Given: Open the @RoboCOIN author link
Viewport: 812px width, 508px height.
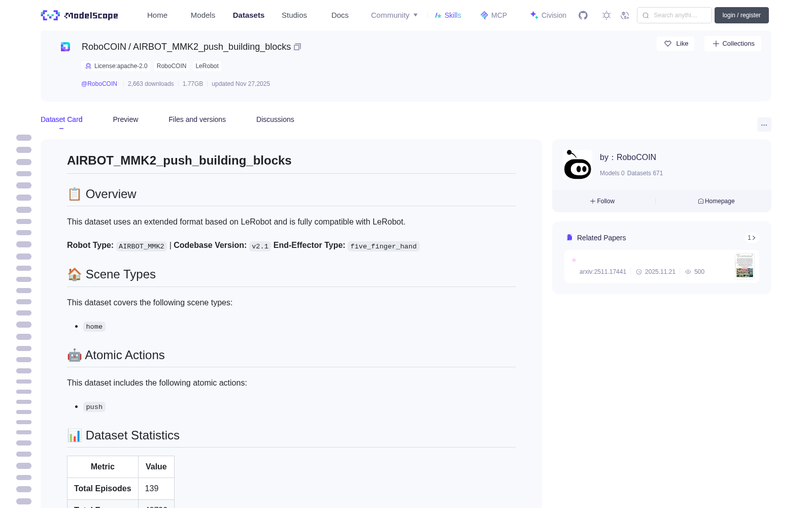Looking at the screenshot, I should coord(99,84).
